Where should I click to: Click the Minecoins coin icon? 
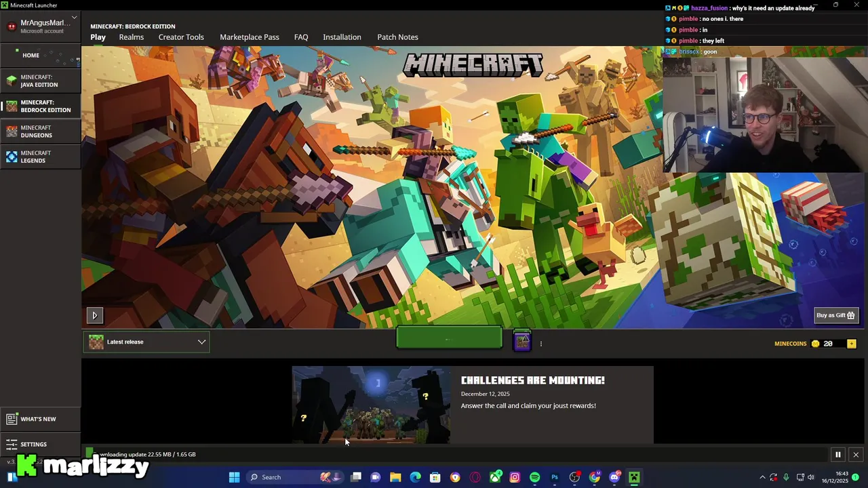coord(816,344)
